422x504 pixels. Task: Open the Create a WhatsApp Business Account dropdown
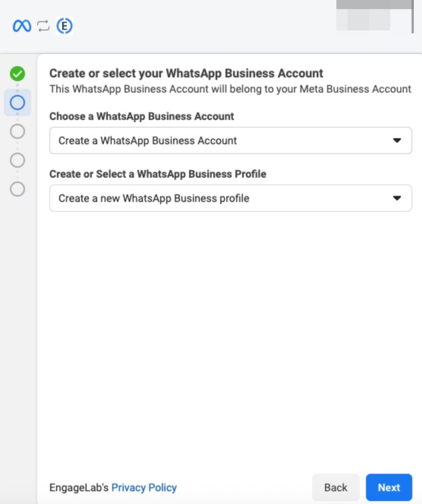pos(231,141)
